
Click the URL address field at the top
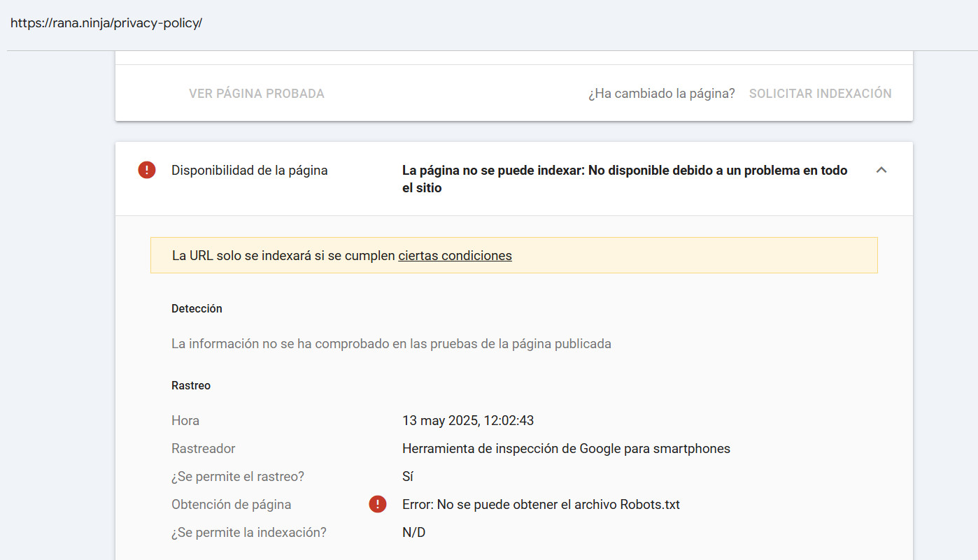[x=107, y=23]
